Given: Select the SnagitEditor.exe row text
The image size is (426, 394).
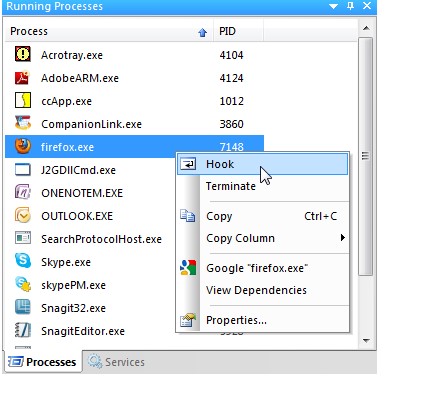Looking at the screenshot, I should coord(83,331).
